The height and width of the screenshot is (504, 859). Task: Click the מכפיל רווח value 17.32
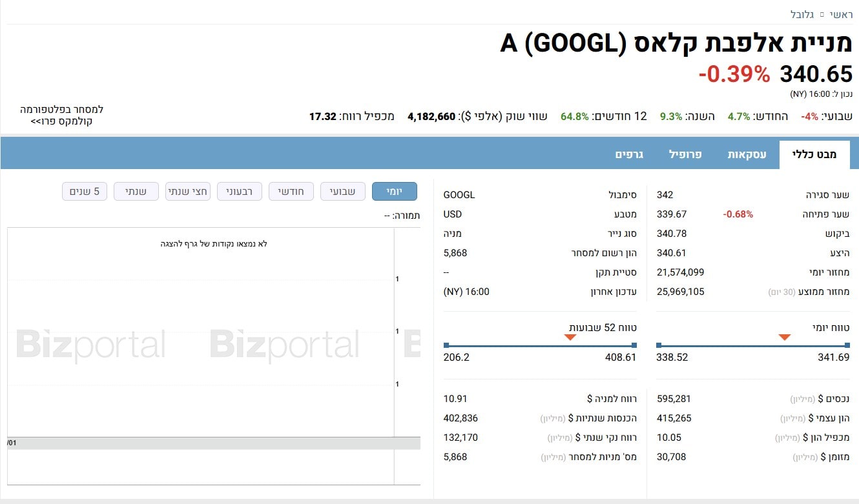pyautogui.click(x=323, y=117)
